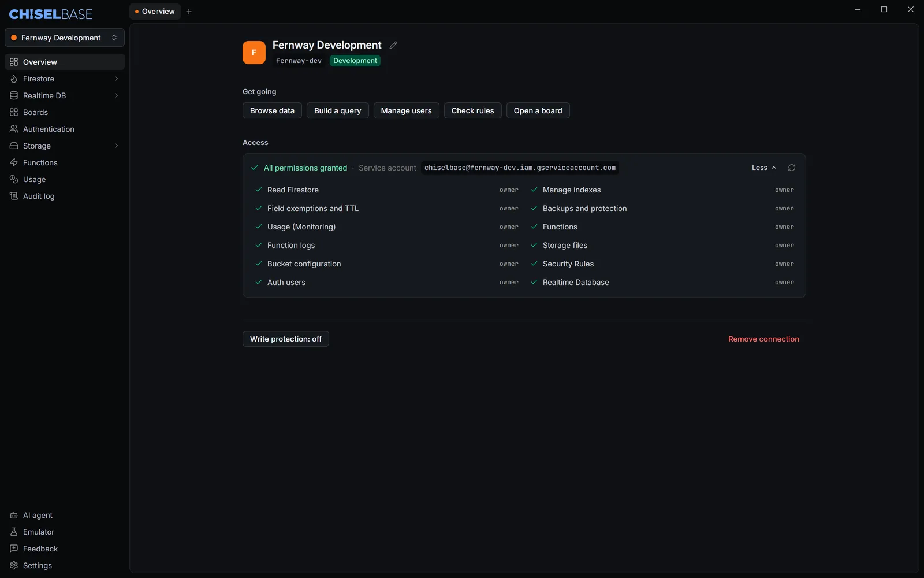Click the Functions lightning icon

tap(14, 162)
